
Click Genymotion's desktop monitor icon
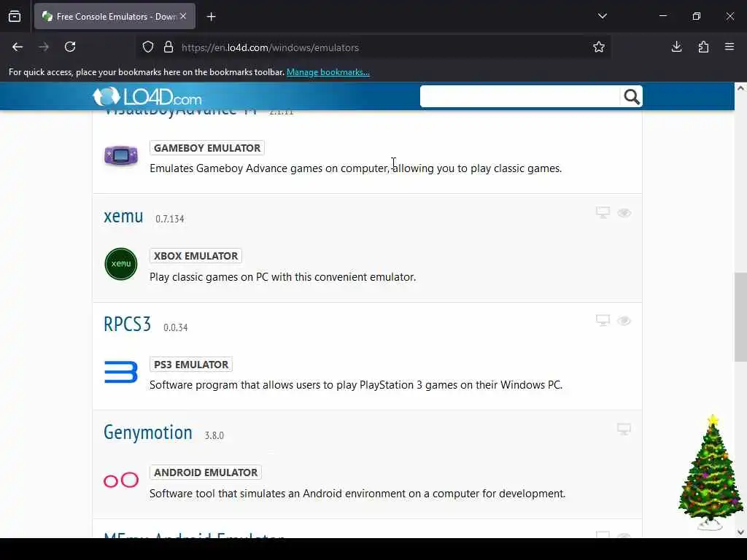624,429
